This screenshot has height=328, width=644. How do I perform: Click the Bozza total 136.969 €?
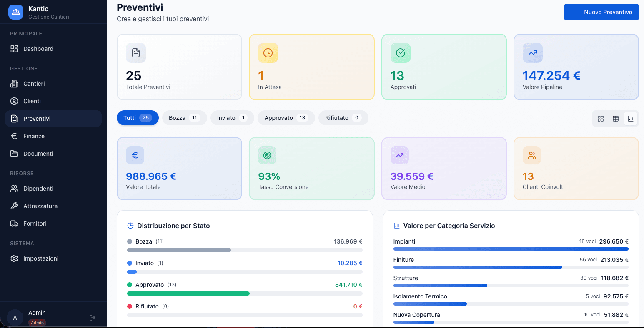point(348,241)
